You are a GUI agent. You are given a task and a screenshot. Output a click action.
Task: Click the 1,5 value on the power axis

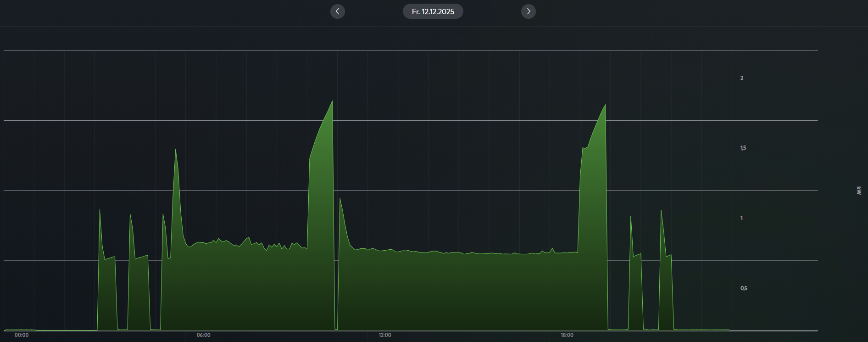[743, 148]
